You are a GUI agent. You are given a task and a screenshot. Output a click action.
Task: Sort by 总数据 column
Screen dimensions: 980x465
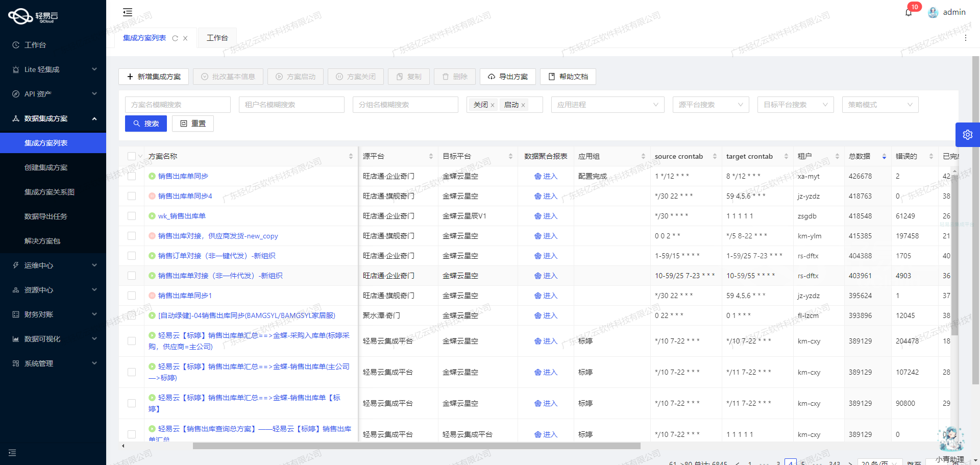[x=884, y=156]
